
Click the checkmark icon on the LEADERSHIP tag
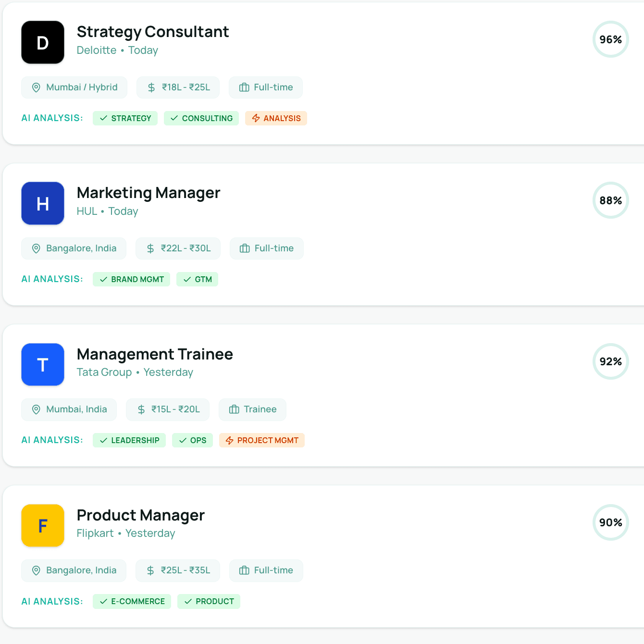click(x=103, y=440)
